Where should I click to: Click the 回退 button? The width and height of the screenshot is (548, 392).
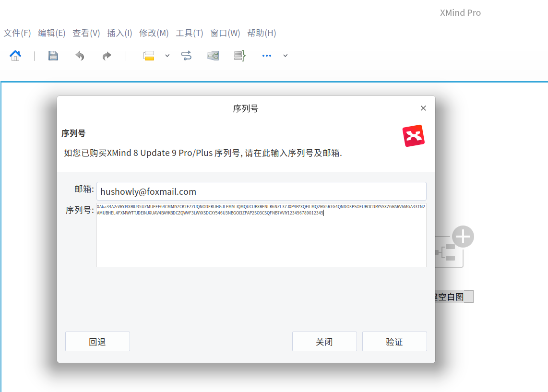(x=97, y=341)
